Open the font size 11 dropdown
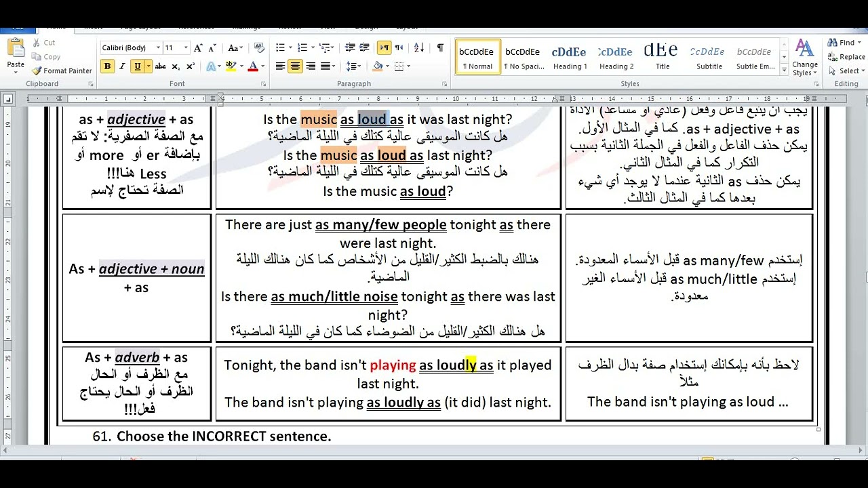868x488 pixels. pos(186,48)
